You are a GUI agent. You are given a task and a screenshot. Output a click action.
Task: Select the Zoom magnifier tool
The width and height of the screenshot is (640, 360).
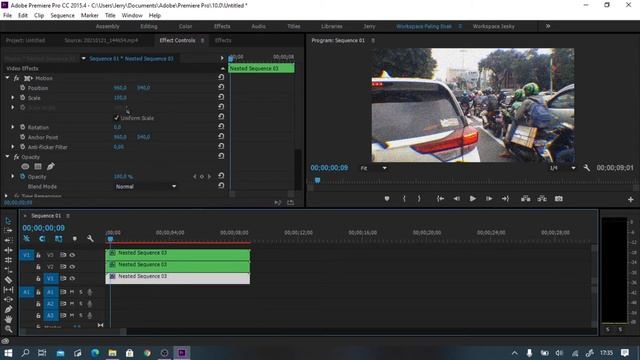8,329
